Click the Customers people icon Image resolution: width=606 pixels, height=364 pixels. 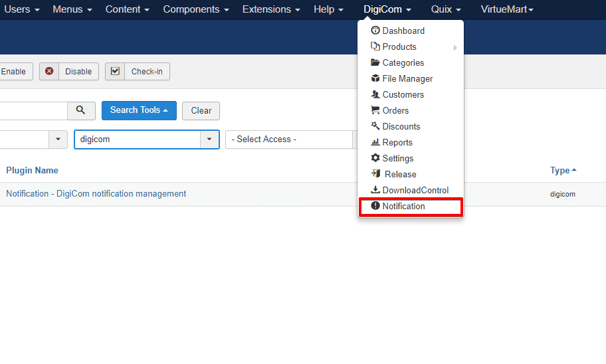375,94
